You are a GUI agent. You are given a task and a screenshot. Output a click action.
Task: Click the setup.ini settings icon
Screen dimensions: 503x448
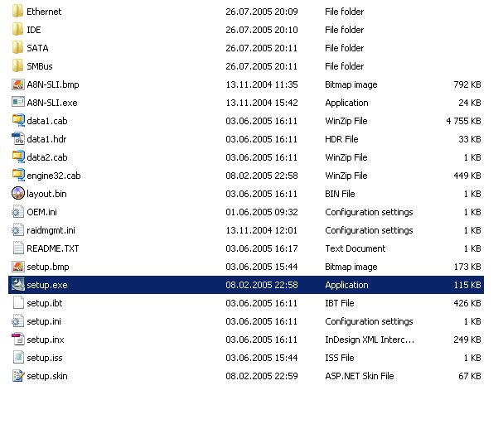pyautogui.click(x=18, y=321)
